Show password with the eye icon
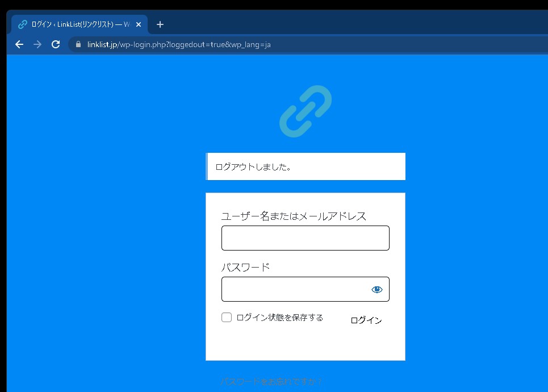The image size is (548, 392). click(377, 290)
